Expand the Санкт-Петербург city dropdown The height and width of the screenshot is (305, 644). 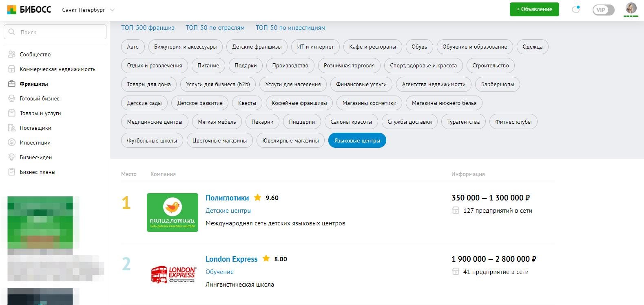88,10
